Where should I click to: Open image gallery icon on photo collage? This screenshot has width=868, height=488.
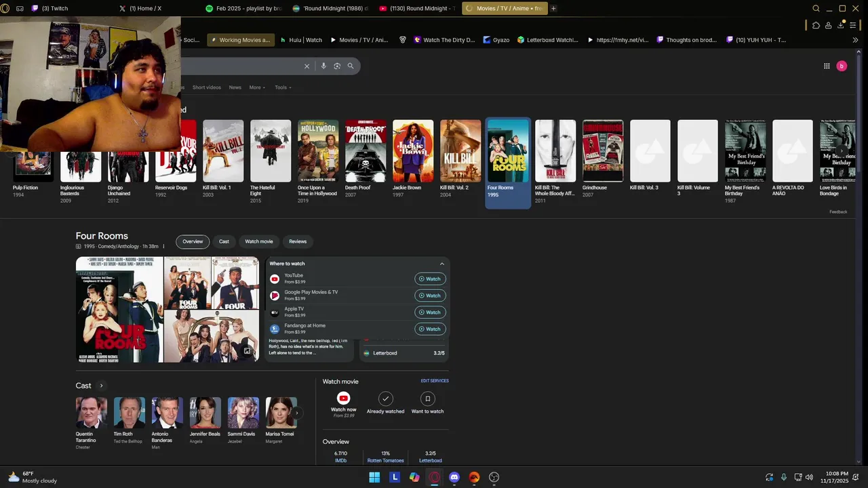247,351
